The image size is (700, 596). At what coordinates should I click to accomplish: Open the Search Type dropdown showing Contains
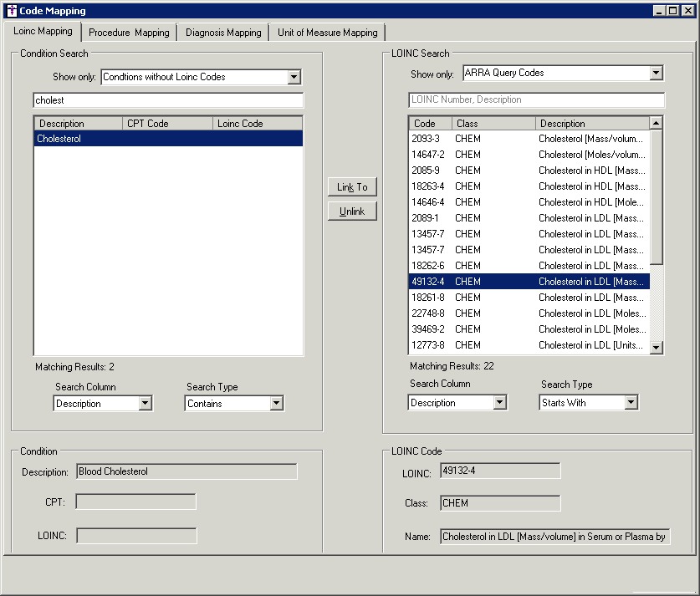(276, 403)
